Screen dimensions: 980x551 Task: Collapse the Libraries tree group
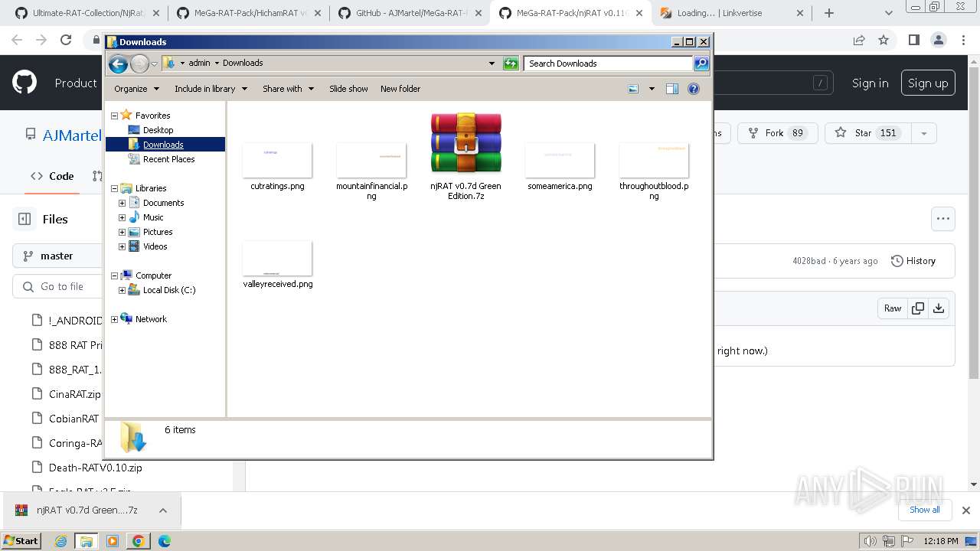tap(115, 188)
